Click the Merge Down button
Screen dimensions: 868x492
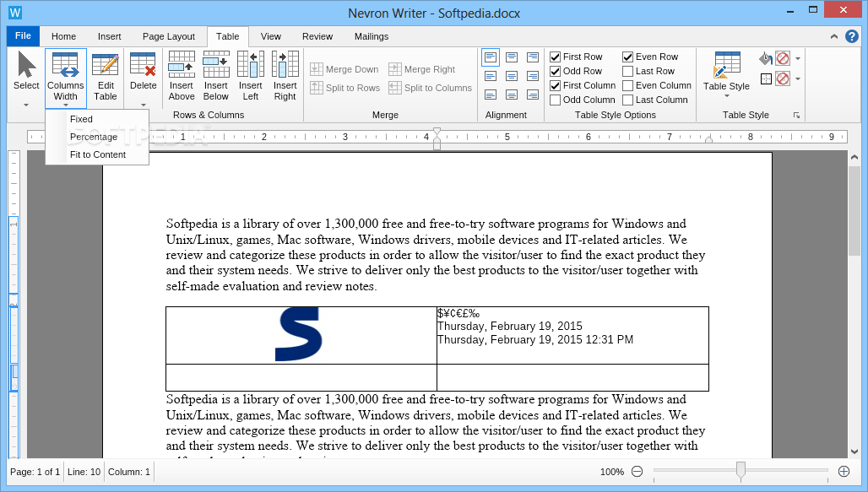point(344,69)
